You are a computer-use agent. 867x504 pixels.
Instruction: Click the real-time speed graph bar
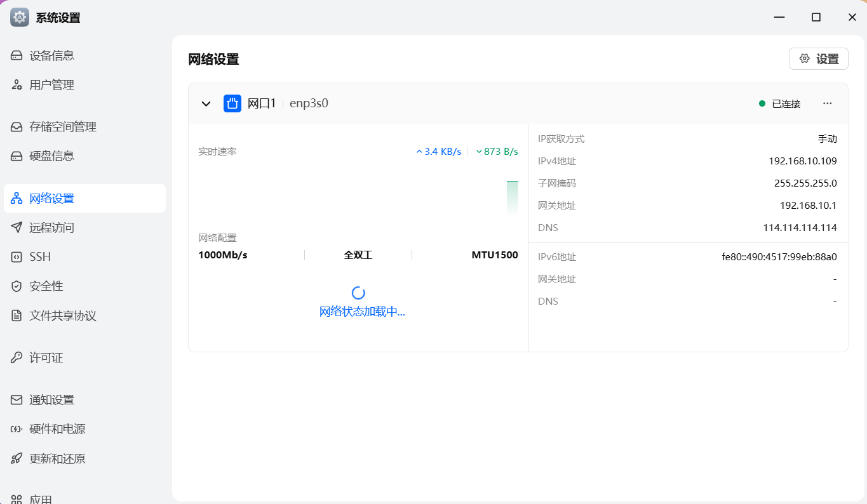pos(512,197)
